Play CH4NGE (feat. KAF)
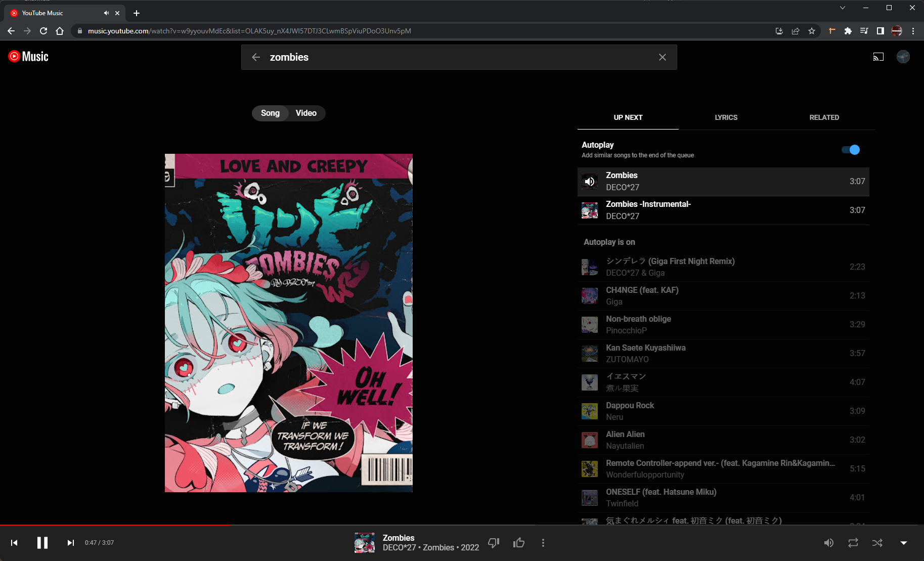Screen dimensions: 924x561 click(x=723, y=296)
